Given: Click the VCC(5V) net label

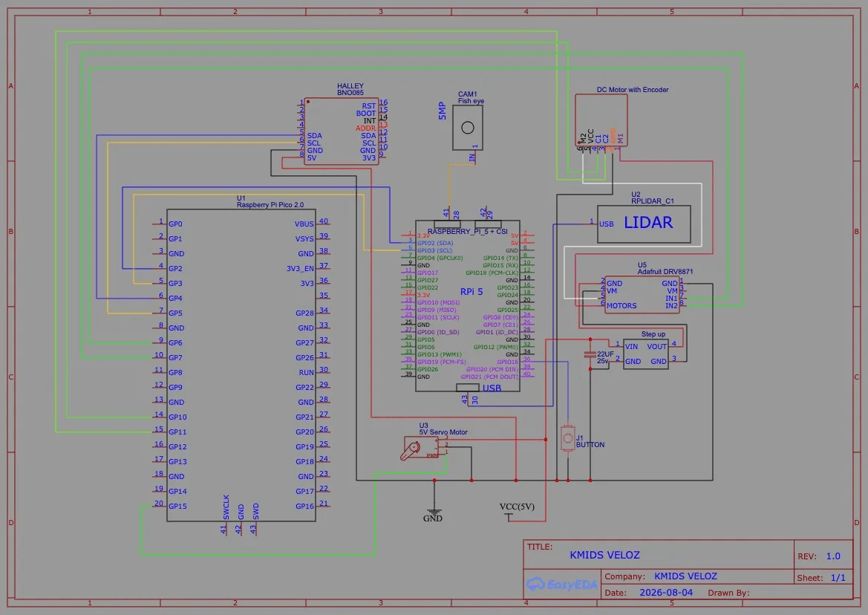Looking at the screenshot, I should point(517,507).
